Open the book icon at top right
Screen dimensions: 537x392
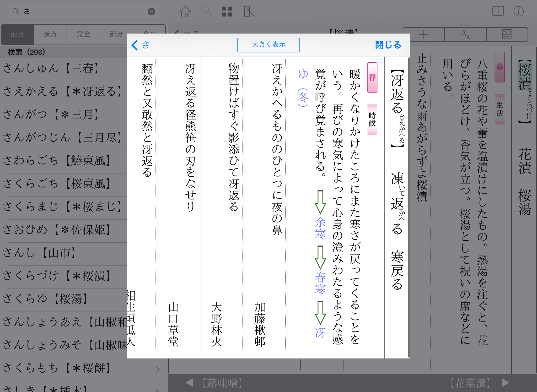[x=498, y=12]
